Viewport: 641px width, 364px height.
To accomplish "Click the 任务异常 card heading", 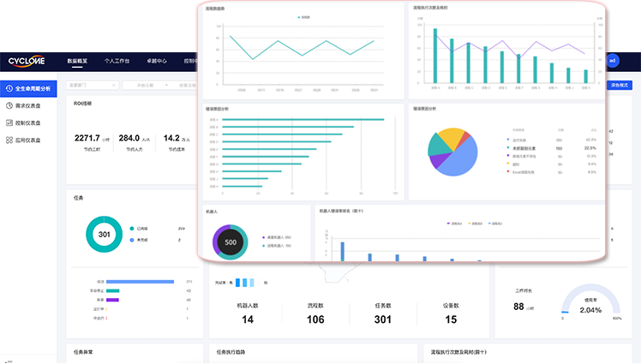I will click(x=83, y=352).
